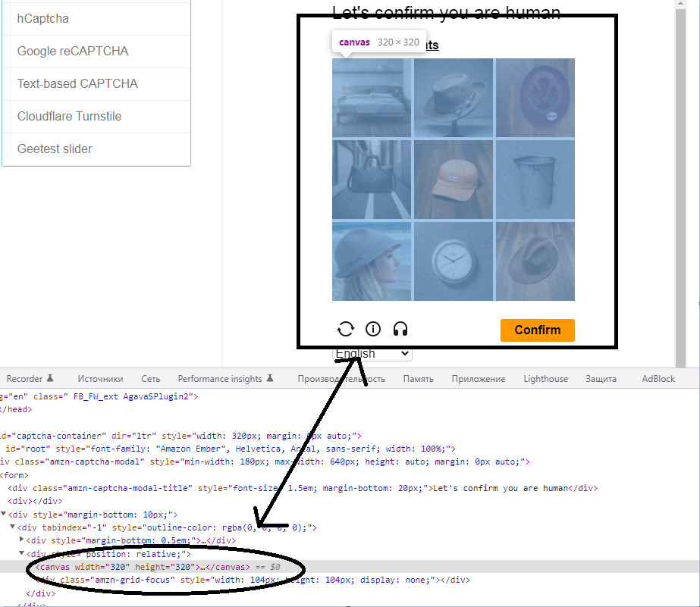This screenshot has height=607, width=700.
Task: Switch to the Память DevTools tab
Action: coord(419,379)
